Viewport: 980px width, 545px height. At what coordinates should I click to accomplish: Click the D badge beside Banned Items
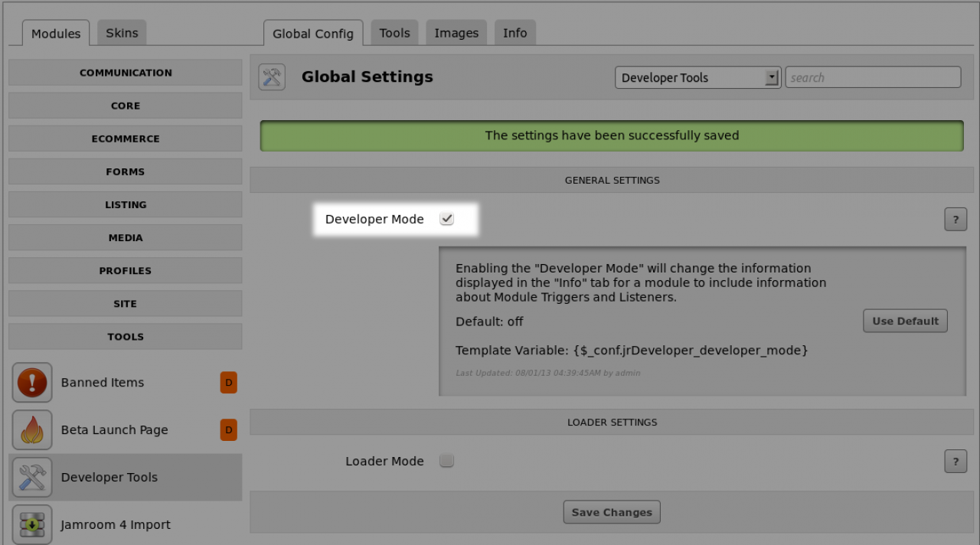tap(229, 383)
